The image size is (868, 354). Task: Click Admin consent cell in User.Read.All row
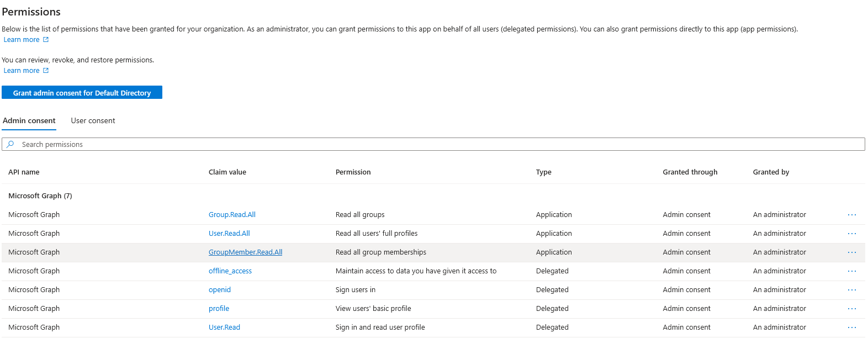(x=687, y=234)
